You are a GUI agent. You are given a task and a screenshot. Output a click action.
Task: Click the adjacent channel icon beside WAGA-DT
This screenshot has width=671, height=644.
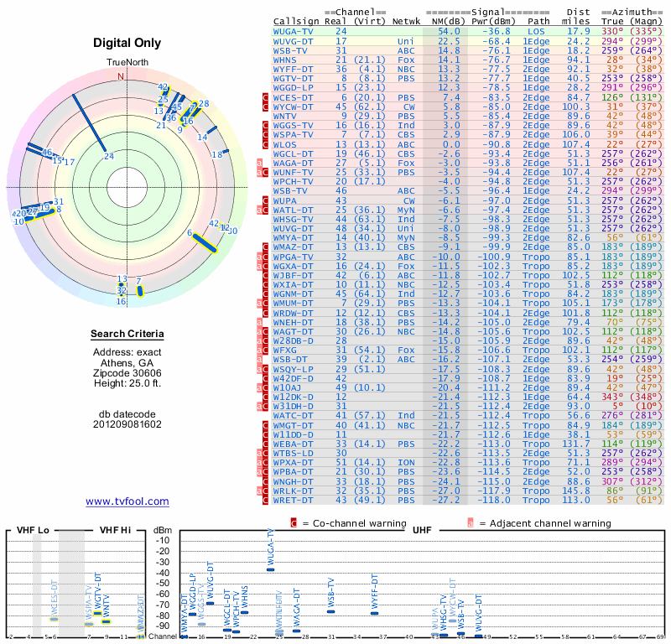259,164
